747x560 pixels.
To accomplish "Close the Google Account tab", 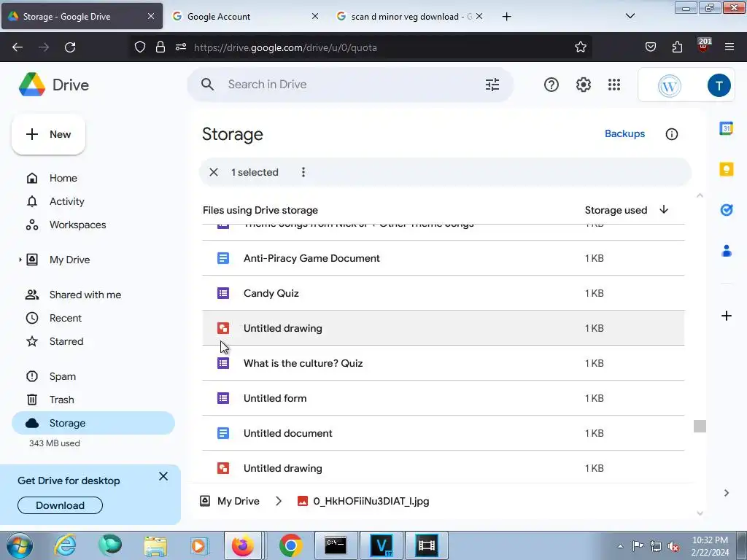I will tap(315, 16).
